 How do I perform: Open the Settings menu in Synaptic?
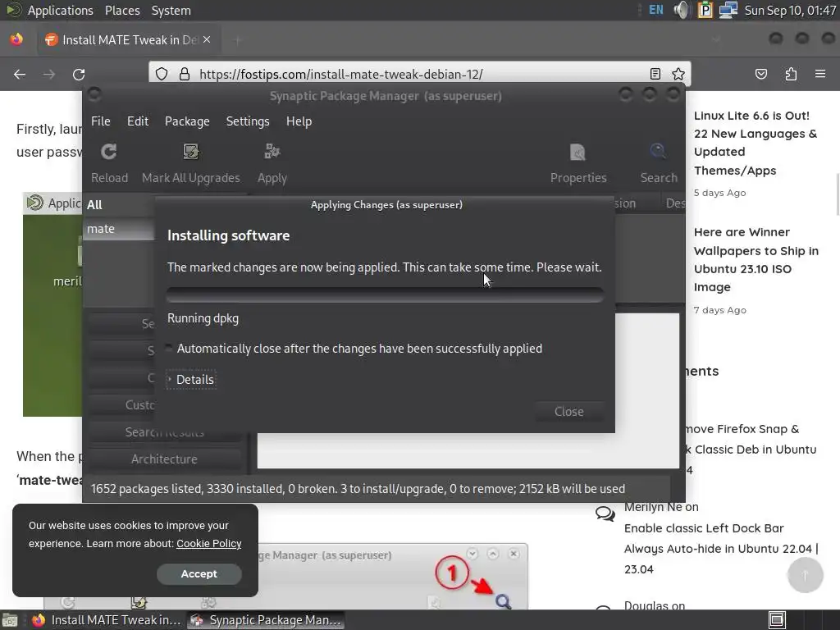coord(248,121)
